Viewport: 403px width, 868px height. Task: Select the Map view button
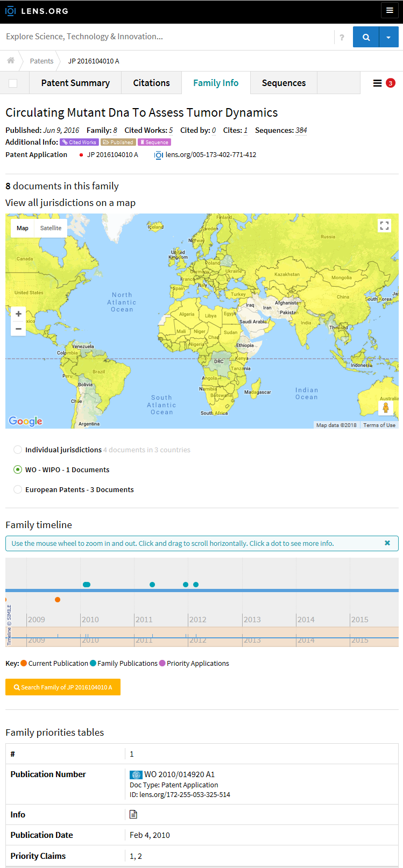click(23, 228)
